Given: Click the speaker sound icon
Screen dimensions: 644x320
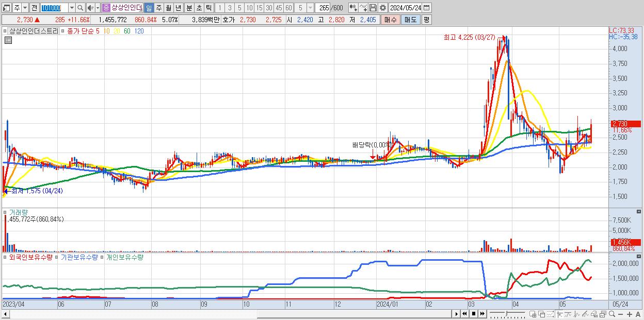Looking at the screenshot, I should (90, 8).
